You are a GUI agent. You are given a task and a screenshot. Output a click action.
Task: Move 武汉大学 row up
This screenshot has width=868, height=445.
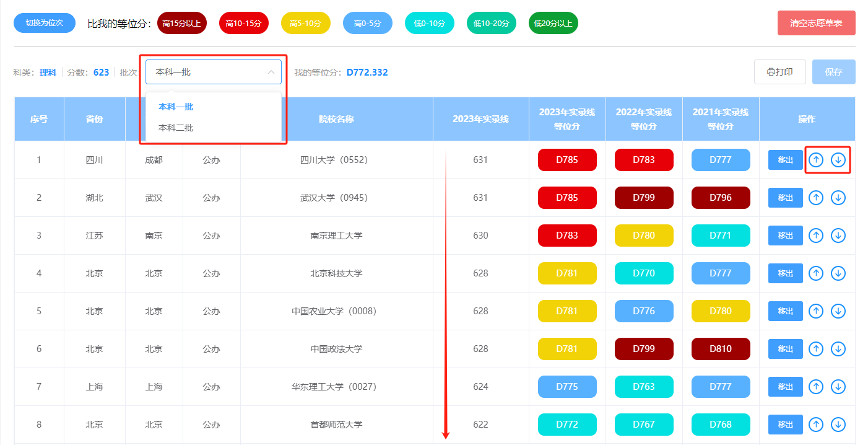tap(817, 198)
